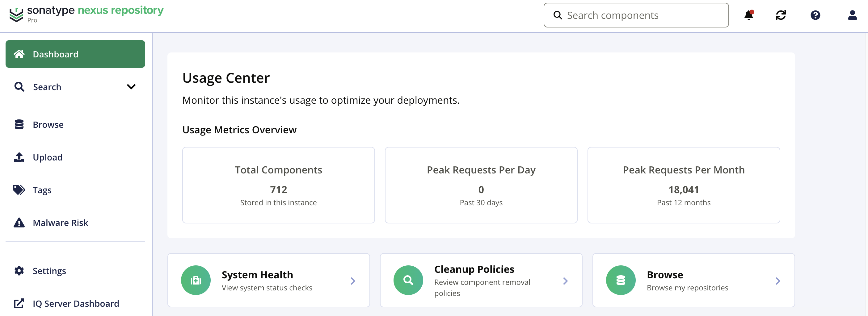The width and height of the screenshot is (868, 316).
Task: Click the refresh icon in header
Action: [780, 15]
